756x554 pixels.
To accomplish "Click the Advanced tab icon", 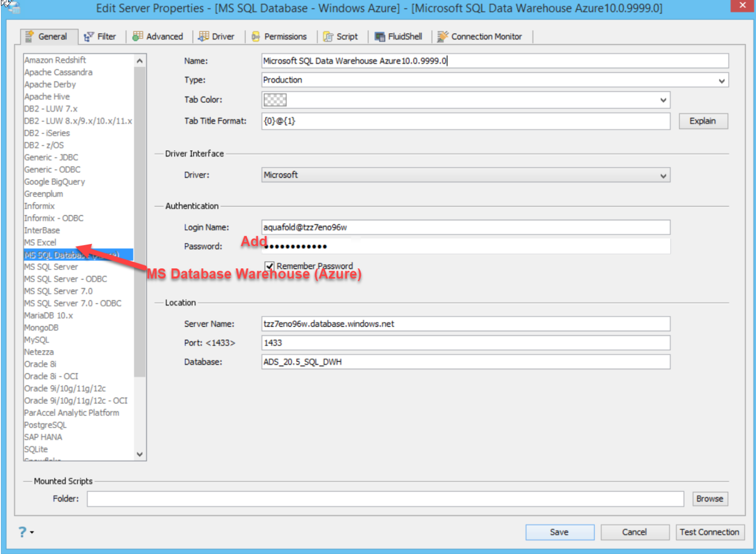I will [x=138, y=36].
